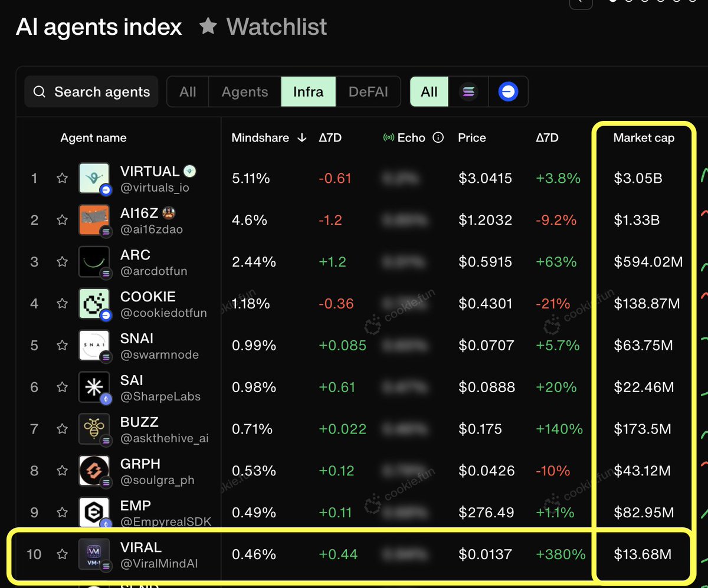
Task: Filter by Base chain icon
Action: (x=508, y=92)
